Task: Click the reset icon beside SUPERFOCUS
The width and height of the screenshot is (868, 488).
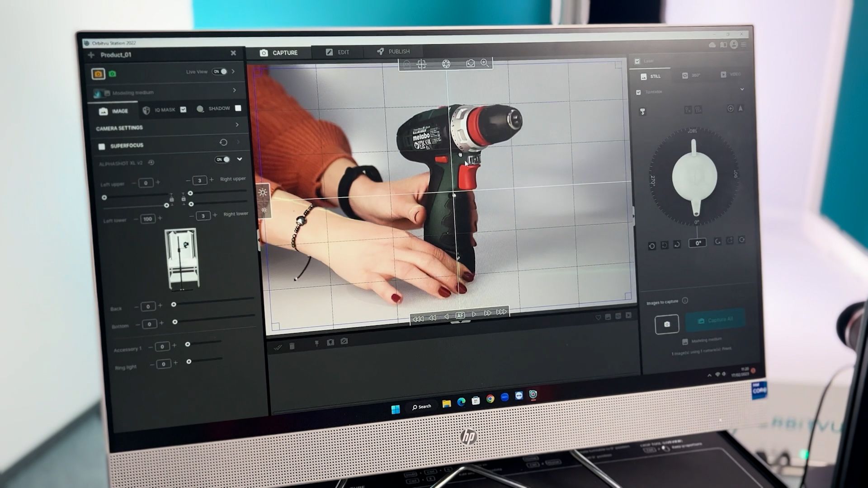Action: click(x=223, y=142)
